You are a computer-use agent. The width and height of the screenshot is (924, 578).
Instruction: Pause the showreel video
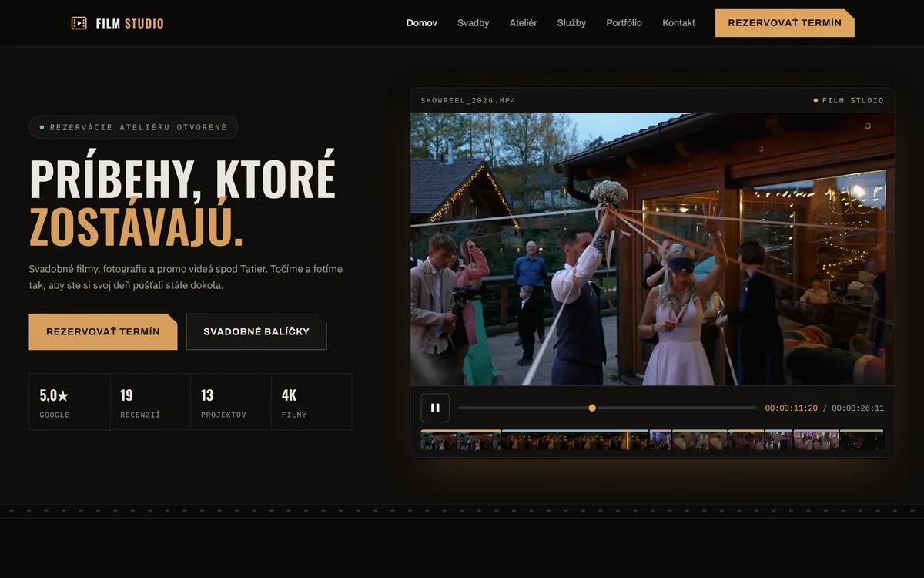[435, 408]
